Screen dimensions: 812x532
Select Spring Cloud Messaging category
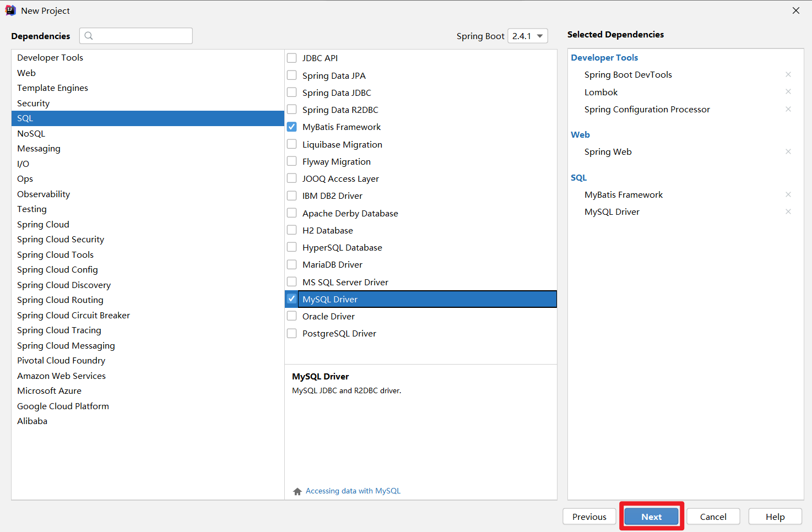pos(148,345)
